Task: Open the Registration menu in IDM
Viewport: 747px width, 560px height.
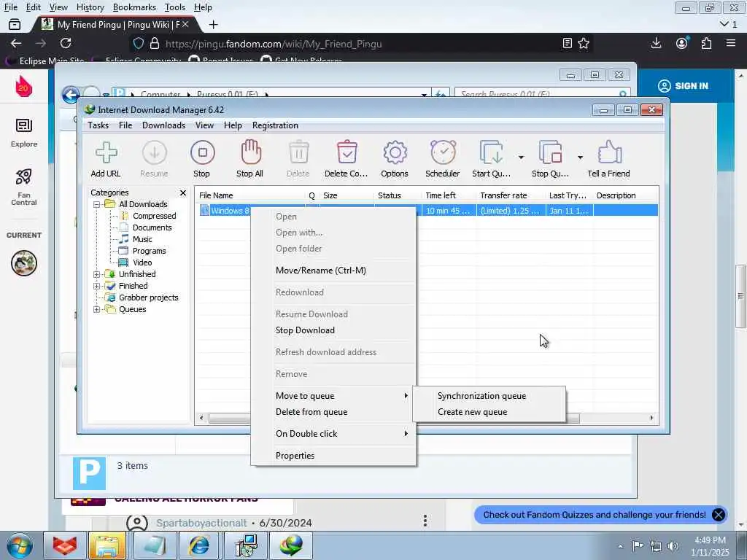Action: (275, 125)
